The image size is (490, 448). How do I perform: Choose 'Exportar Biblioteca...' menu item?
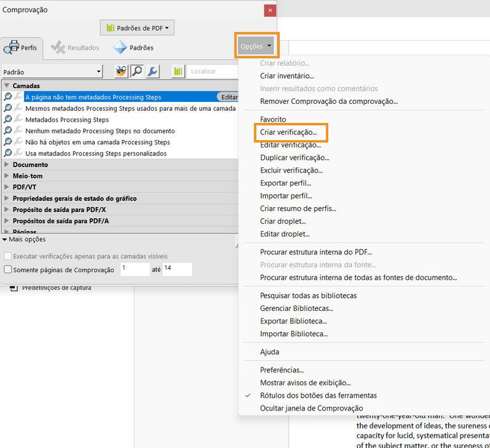click(x=293, y=321)
